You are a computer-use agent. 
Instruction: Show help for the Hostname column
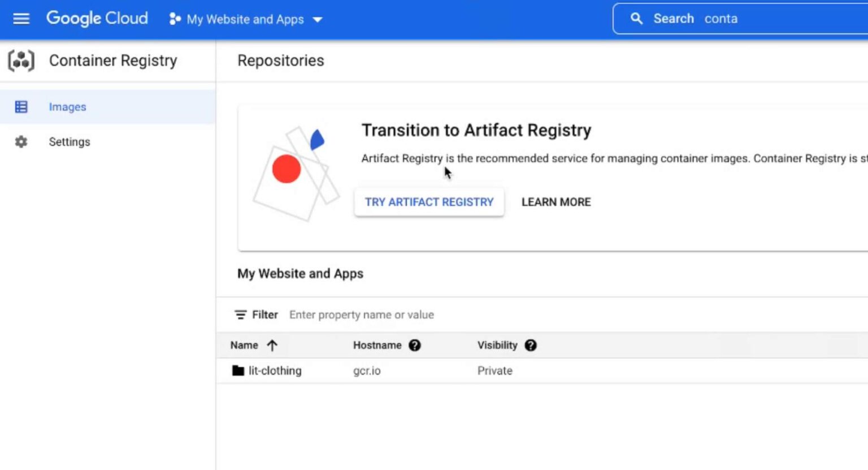415,345
